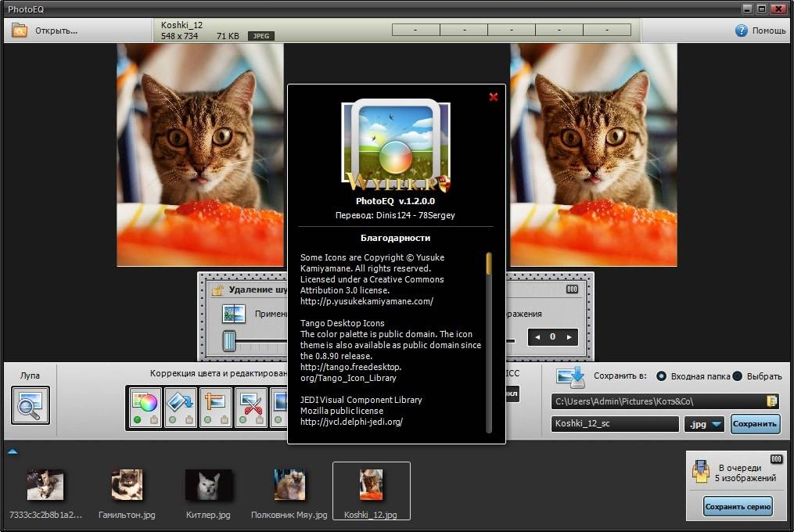Select the 7333c3c2b8b1a2... thumbnail
The width and height of the screenshot is (794, 532).
pyautogui.click(x=45, y=484)
